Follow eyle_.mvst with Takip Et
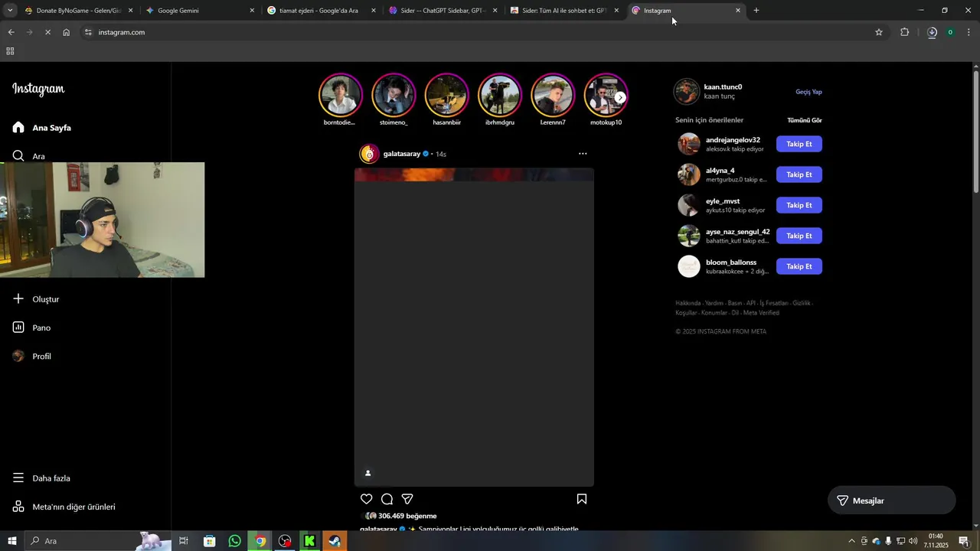The height and width of the screenshot is (551, 980). click(799, 205)
